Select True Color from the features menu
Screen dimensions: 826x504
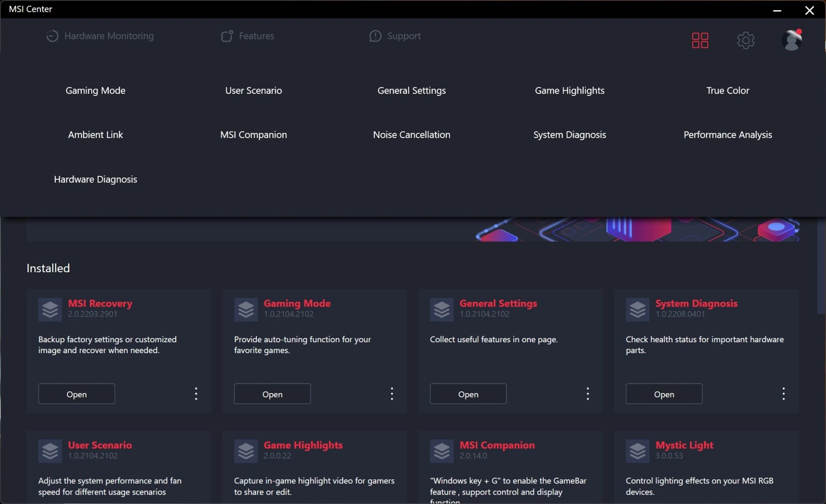pos(728,91)
